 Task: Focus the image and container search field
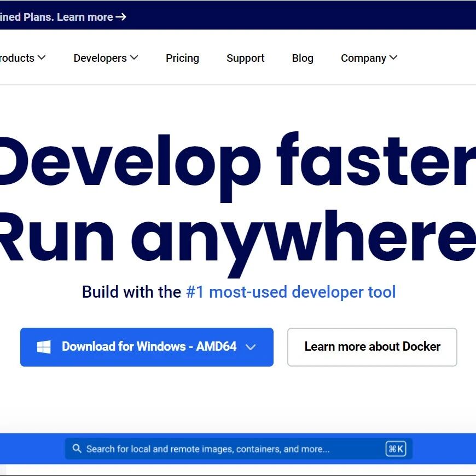(239, 449)
